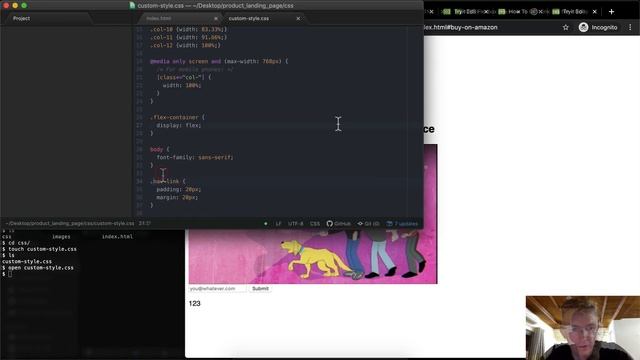Click the .flex-container selector line

[177, 117]
